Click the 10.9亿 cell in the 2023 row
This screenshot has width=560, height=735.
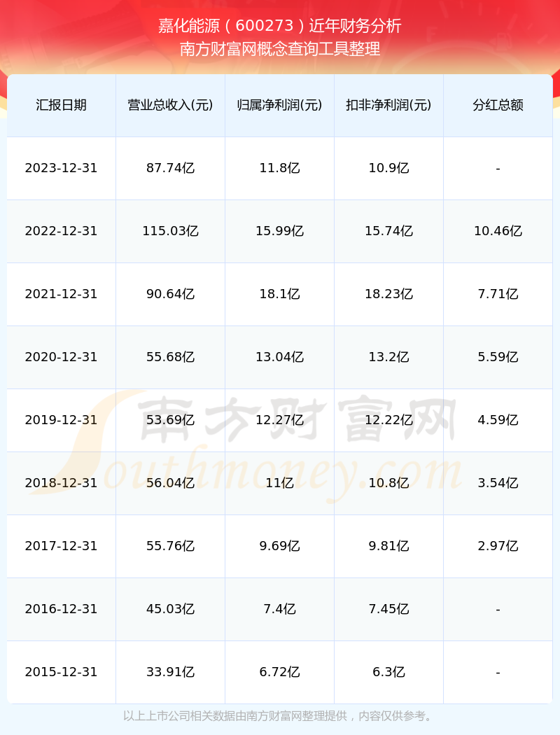click(389, 168)
